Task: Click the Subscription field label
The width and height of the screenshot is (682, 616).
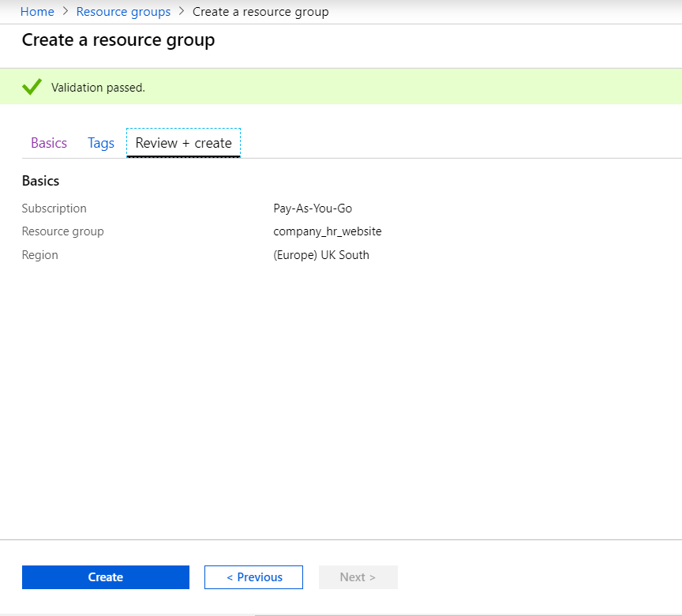Action: tap(54, 208)
